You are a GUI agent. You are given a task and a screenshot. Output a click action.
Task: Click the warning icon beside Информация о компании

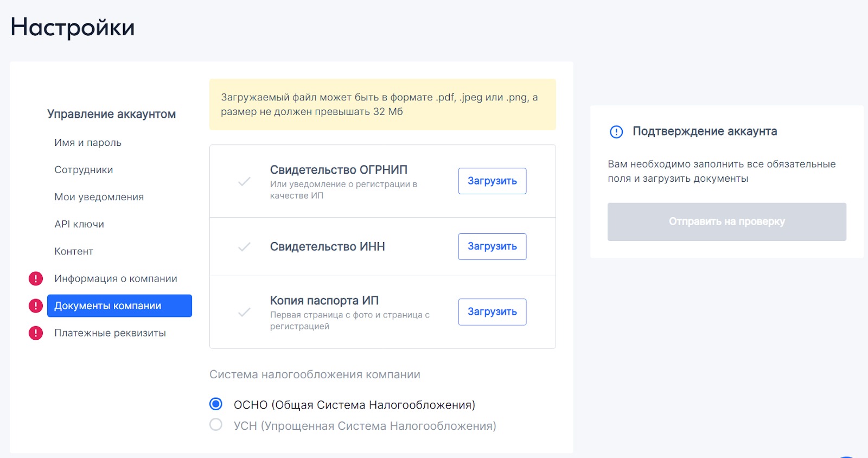[35, 278]
